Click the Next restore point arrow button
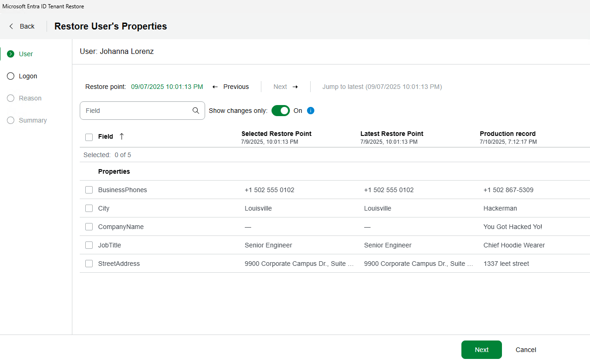The height and width of the screenshot is (364, 590). pos(286,87)
